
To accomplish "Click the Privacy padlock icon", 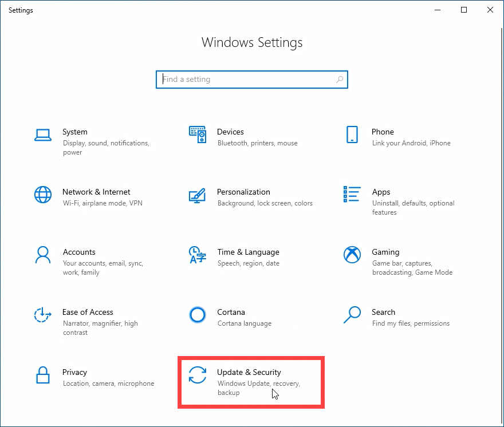I will point(43,375).
